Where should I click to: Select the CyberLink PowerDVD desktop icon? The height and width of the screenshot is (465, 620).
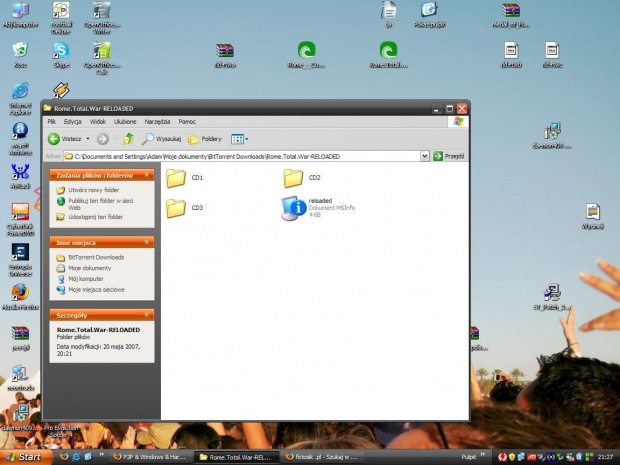[x=20, y=219]
